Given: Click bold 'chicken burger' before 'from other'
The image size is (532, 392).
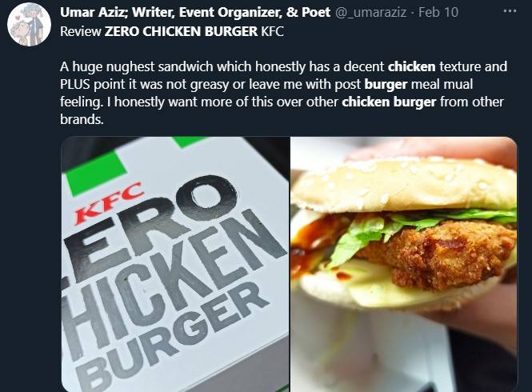Looking at the screenshot, I should [x=389, y=102].
